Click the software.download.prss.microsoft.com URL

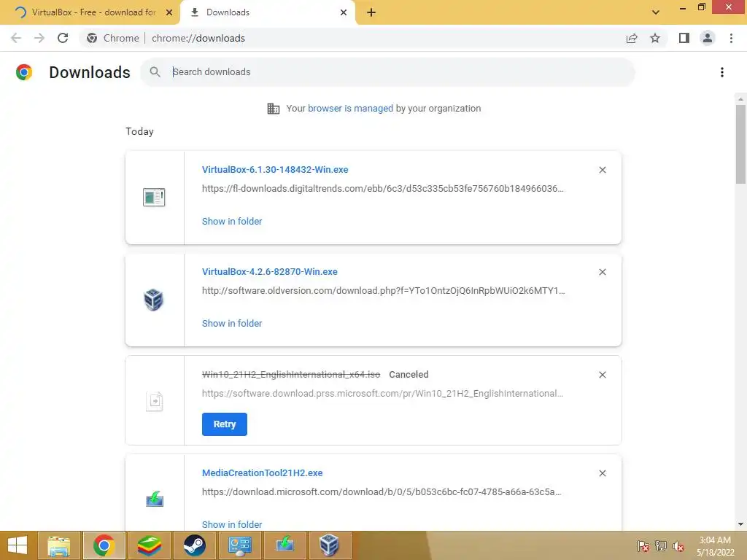[x=382, y=393]
